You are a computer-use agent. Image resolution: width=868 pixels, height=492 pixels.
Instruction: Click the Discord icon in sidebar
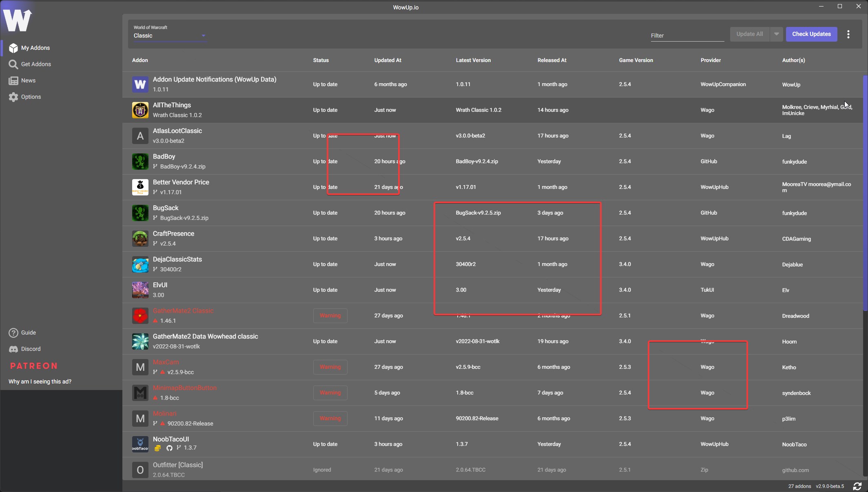(x=13, y=349)
